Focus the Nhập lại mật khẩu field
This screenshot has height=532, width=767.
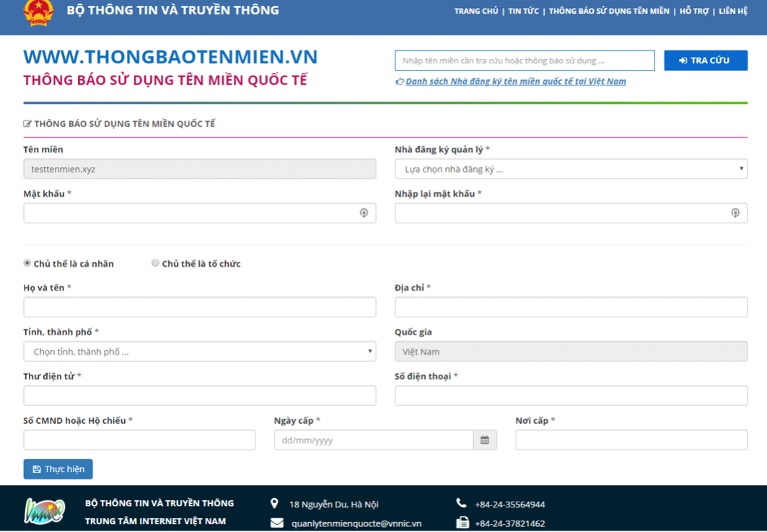(571, 213)
